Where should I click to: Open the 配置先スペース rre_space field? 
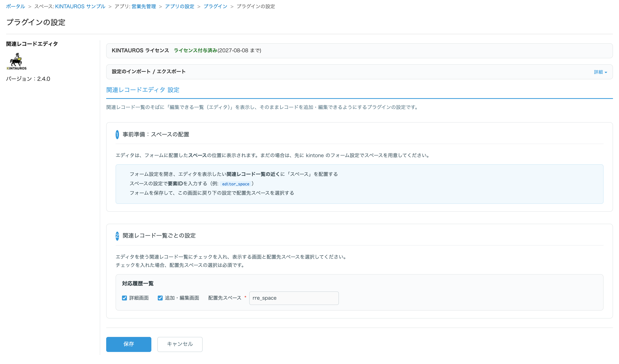(294, 298)
